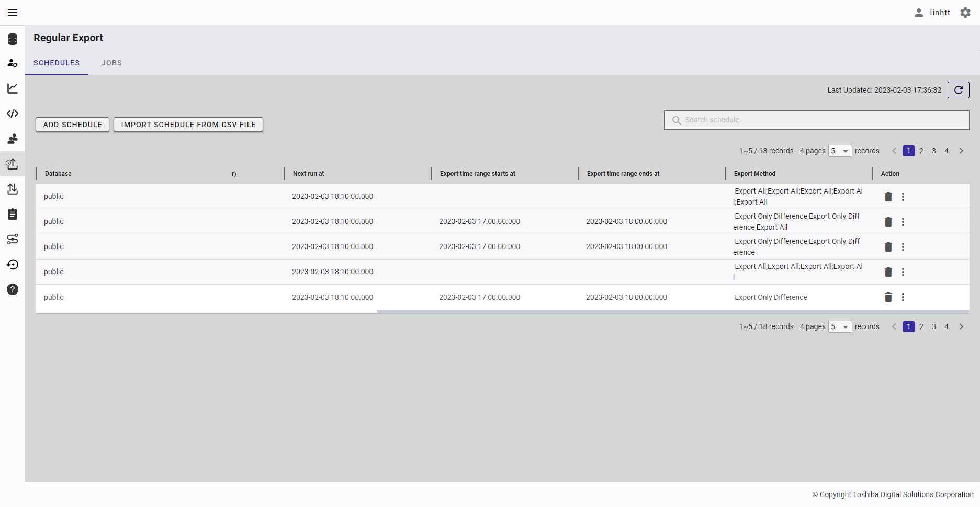Click Import Schedule From CSV File
The width and height of the screenshot is (980, 507).
pos(188,125)
